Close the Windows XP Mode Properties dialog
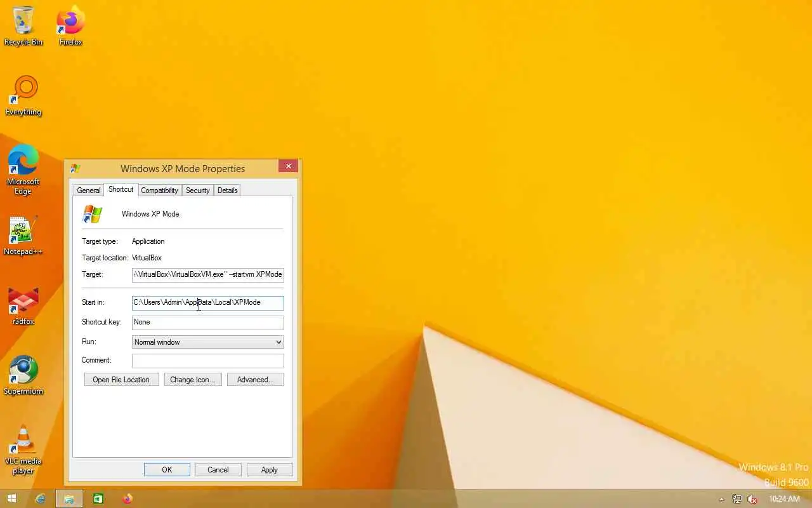Image resolution: width=812 pixels, height=508 pixels. (x=288, y=166)
